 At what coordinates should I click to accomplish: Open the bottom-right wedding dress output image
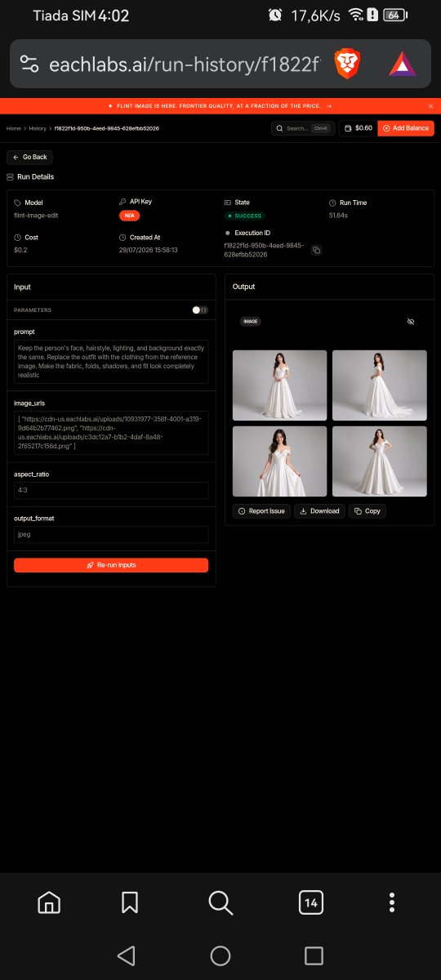click(x=380, y=461)
